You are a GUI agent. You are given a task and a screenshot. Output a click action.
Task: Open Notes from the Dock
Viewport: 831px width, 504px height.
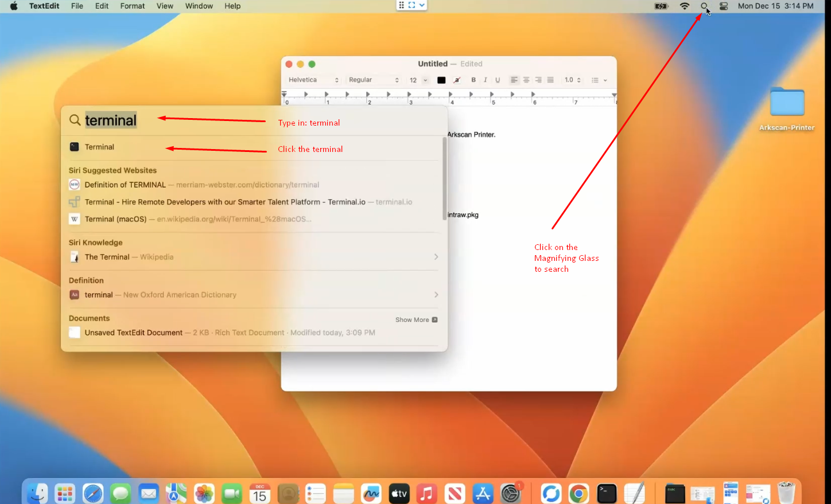point(343,493)
